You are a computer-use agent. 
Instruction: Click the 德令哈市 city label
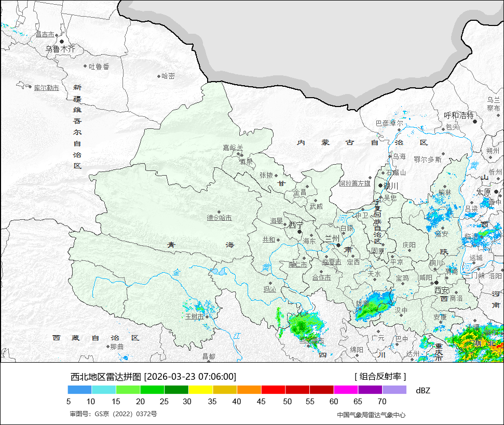[219, 218]
